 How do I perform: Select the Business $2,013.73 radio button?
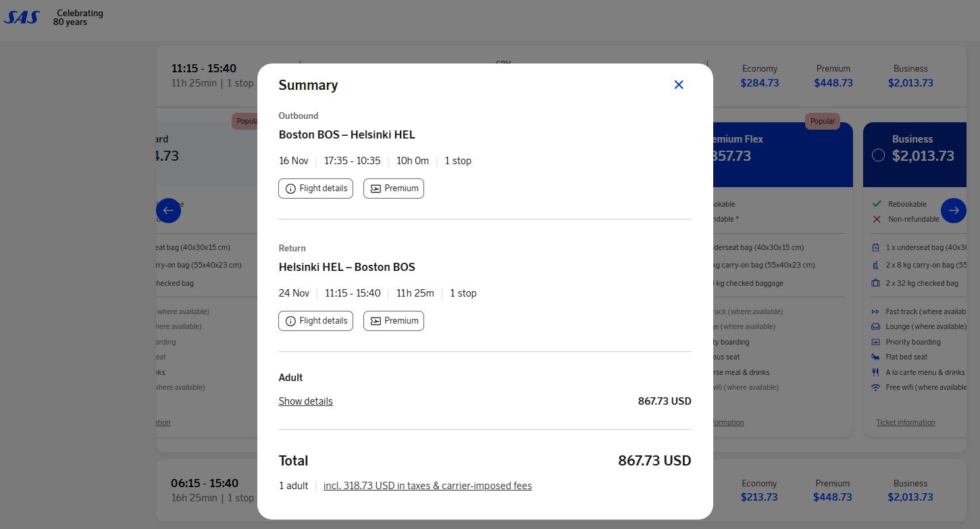tap(878, 155)
